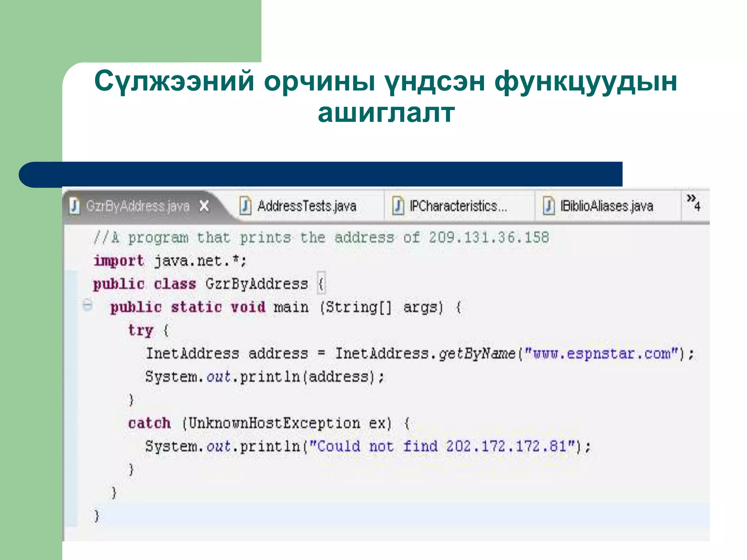Click the 'import java.net.*;' line

pyautogui.click(x=170, y=261)
